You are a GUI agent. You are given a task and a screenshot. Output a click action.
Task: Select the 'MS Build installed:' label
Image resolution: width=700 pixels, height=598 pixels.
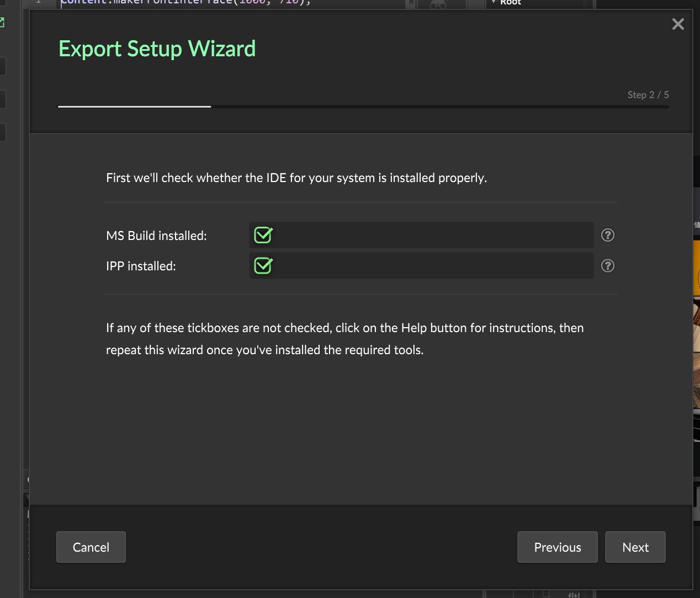click(x=156, y=236)
